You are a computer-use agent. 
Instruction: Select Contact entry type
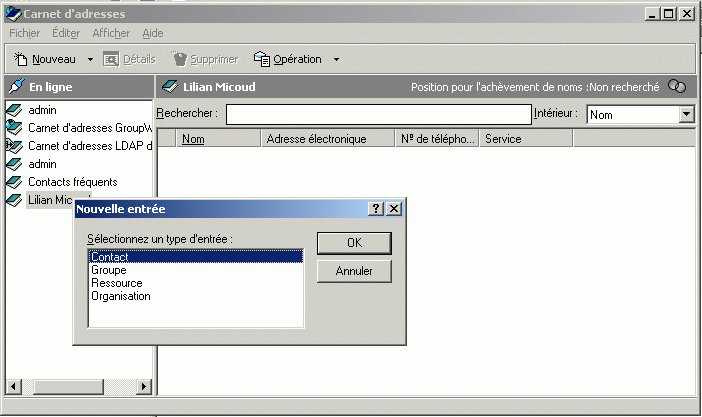pos(196,257)
